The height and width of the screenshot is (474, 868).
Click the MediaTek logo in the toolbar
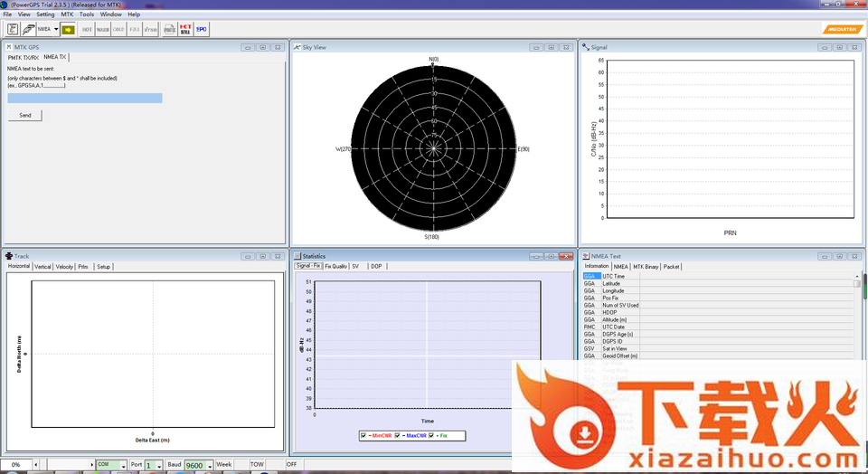[x=842, y=29]
